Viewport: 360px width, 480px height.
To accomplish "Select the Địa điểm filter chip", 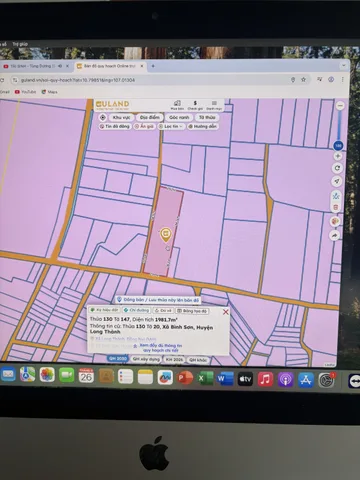I will point(150,117).
